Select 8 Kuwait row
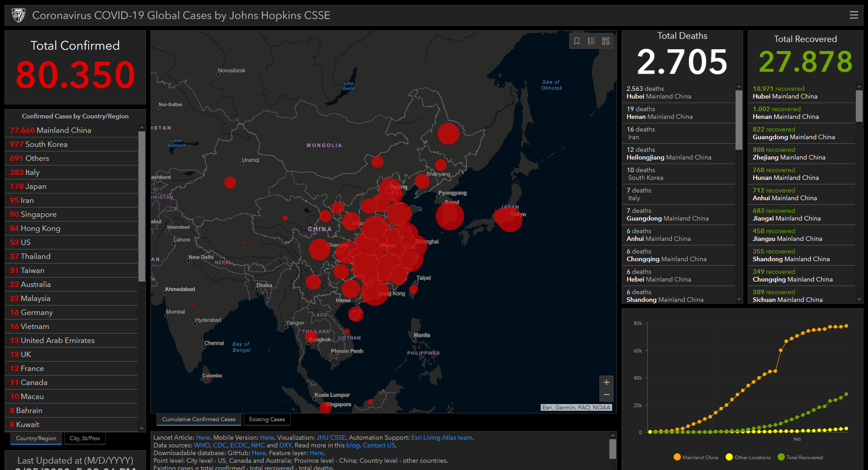 (x=71, y=424)
